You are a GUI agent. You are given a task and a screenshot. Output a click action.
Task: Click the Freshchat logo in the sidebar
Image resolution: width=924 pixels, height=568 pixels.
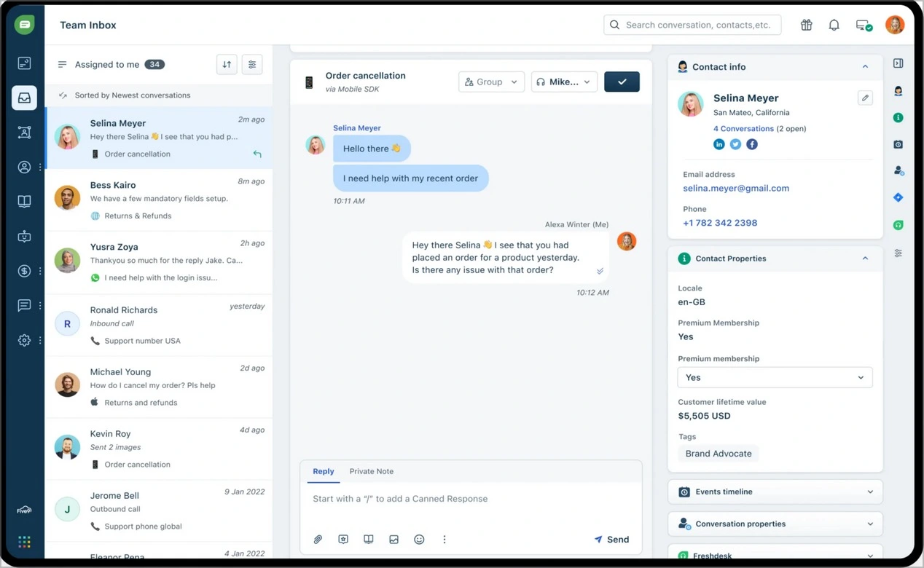click(x=24, y=25)
